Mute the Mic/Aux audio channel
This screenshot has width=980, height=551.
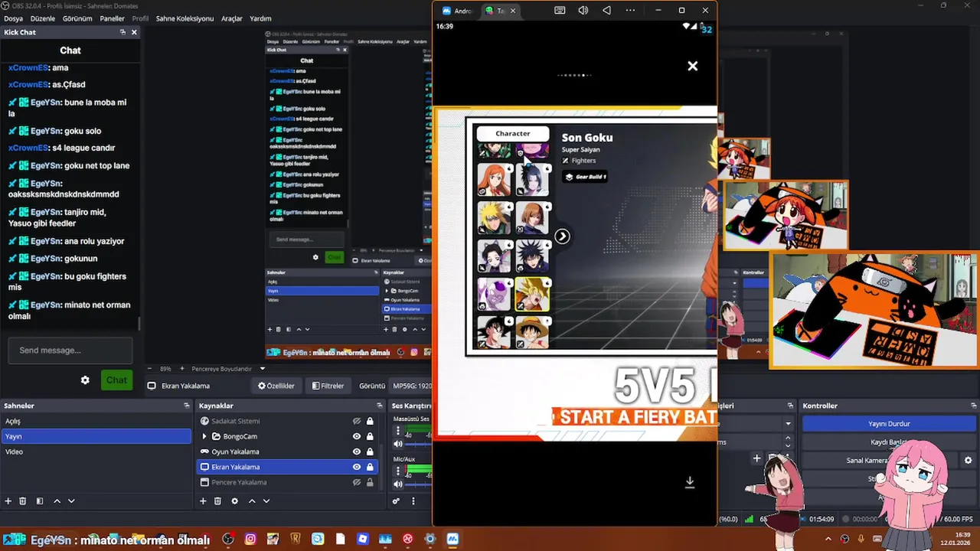(397, 484)
